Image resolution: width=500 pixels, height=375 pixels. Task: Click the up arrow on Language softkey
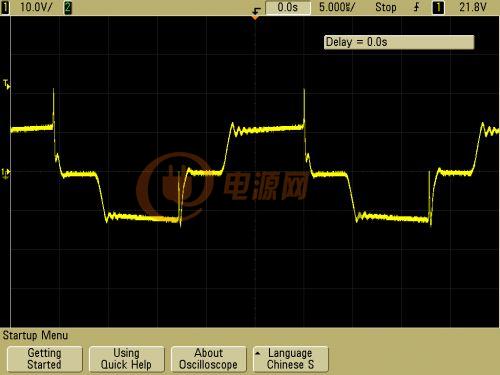[x=258, y=353]
